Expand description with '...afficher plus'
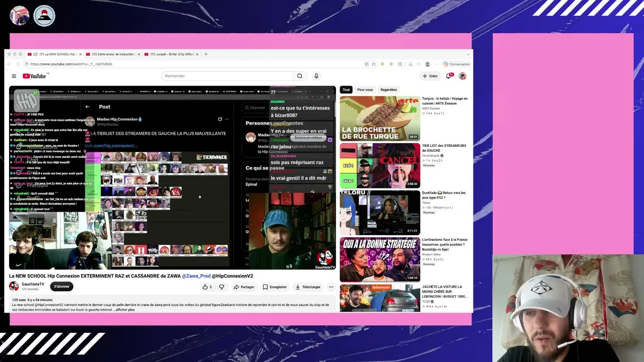 click(124, 310)
